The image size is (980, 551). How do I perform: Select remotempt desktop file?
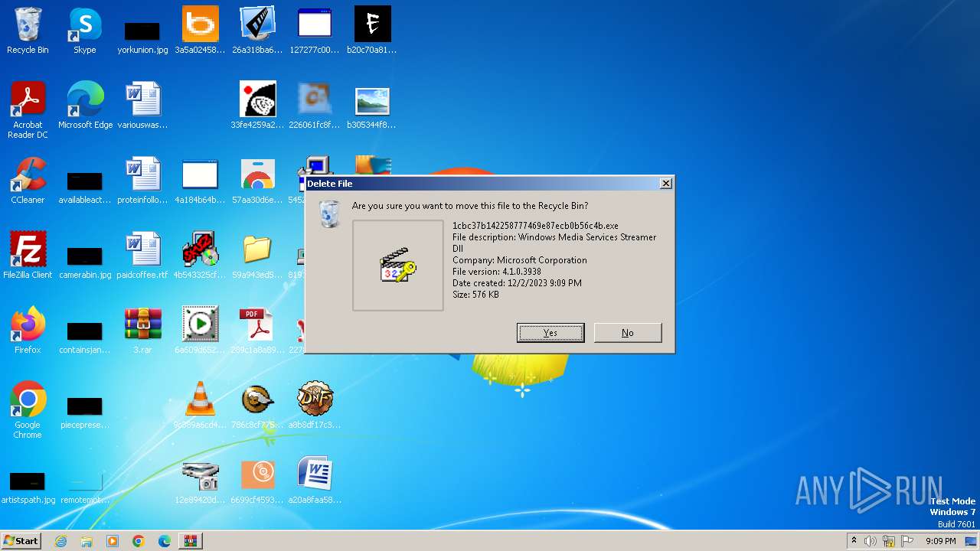click(85, 487)
